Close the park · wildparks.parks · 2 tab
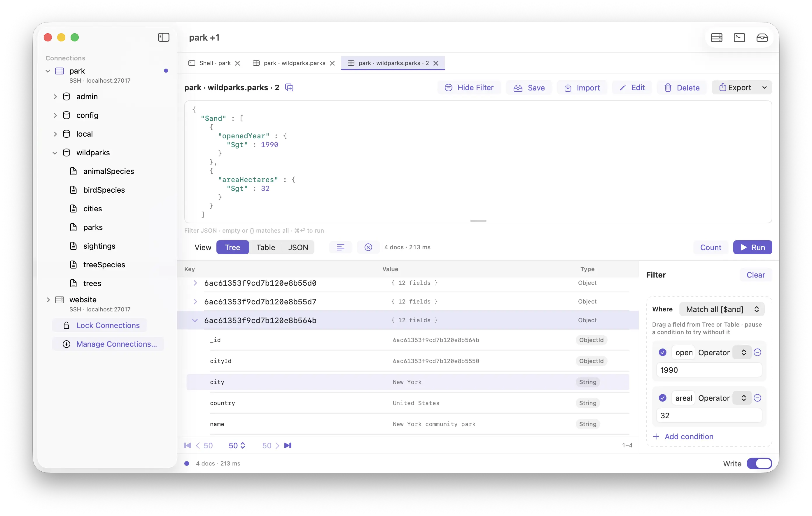Viewport: 812px width, 516px height. click(x=436, y=63)
